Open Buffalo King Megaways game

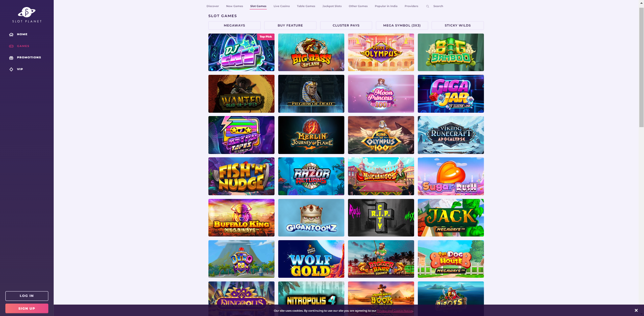point(241,218)
